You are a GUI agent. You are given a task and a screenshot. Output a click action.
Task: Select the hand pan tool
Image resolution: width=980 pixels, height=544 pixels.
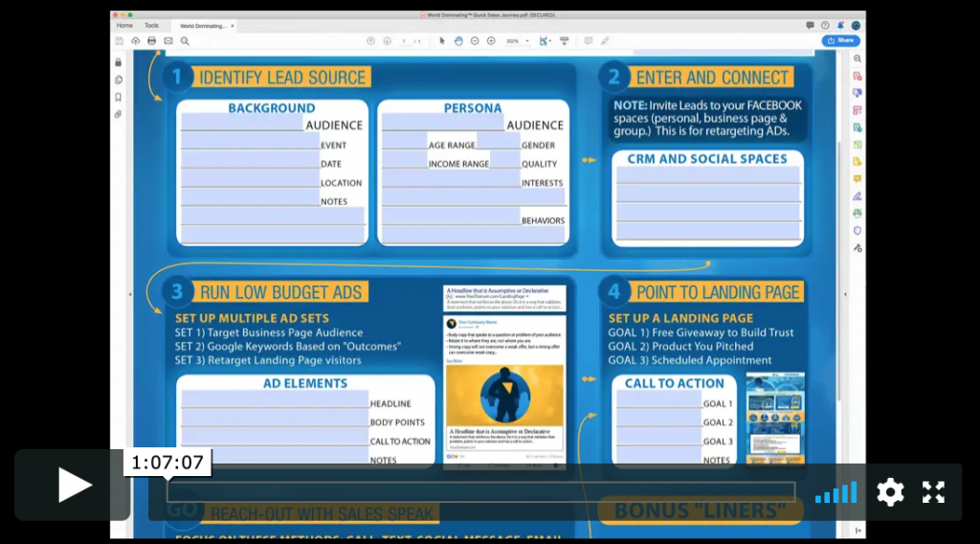[458, 41]
